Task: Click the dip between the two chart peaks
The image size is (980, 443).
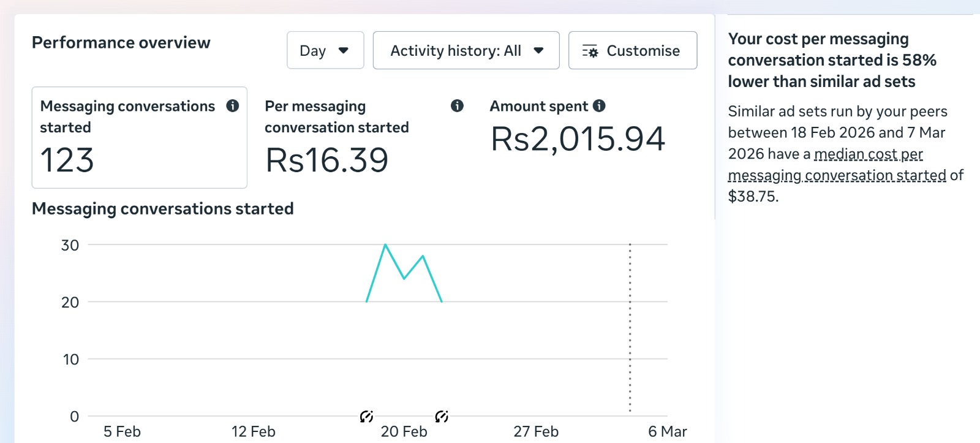Action: click(x=404, y=279)
